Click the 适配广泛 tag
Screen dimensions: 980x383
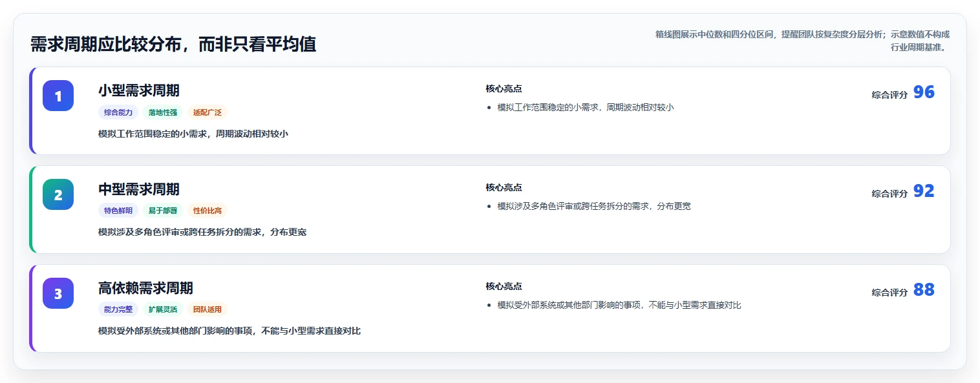tap(208, 112)
